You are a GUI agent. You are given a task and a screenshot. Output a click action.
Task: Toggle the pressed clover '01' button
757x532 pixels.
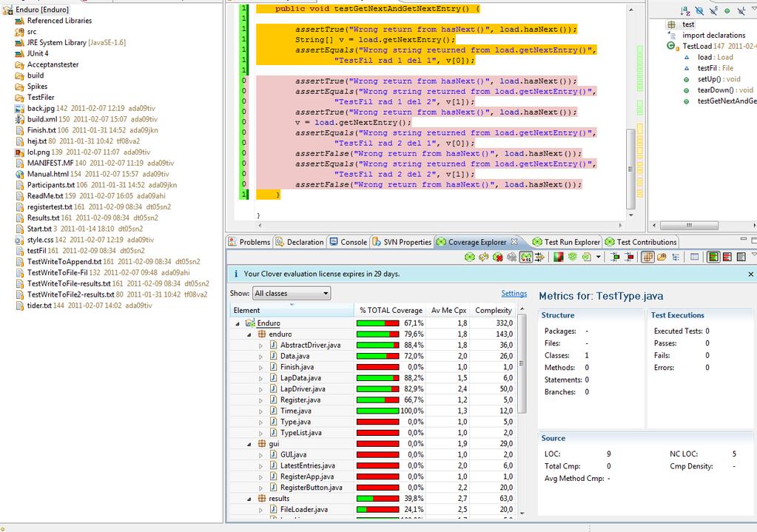tap(525, 257)
